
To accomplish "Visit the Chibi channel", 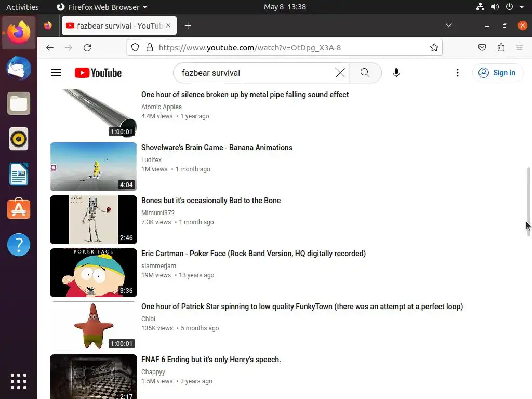I will 148,318.
